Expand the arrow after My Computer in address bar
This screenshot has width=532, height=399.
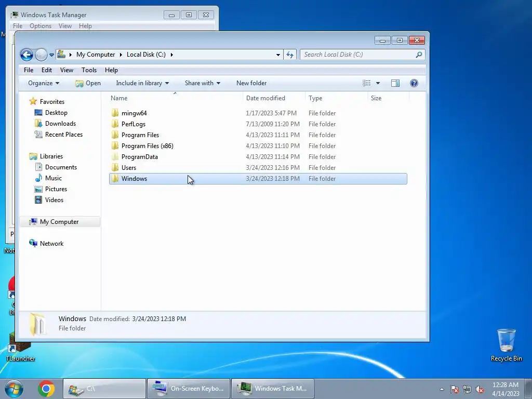tap(121, 55)
